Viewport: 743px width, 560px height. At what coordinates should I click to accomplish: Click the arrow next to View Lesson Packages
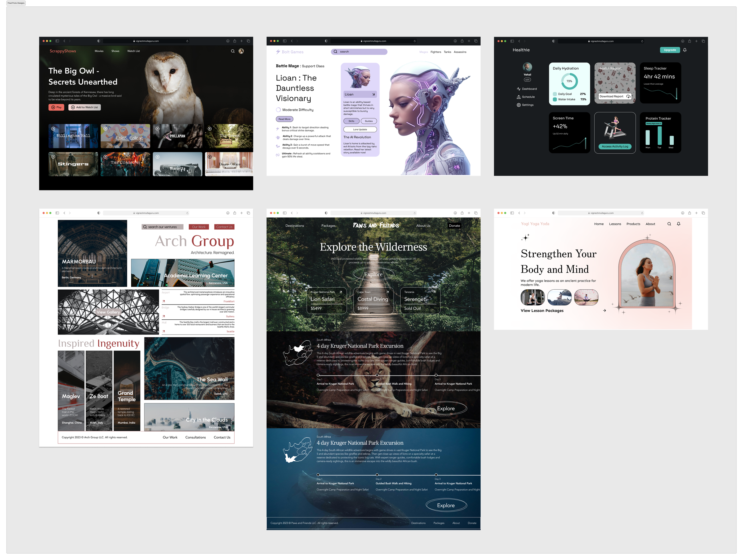pos(604,310)
